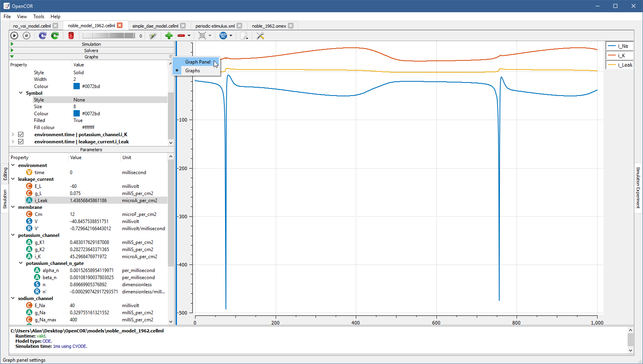Click the blue reset parameters arrow icon
Viewport: 643px width, 364px height.
coord(43,36)
